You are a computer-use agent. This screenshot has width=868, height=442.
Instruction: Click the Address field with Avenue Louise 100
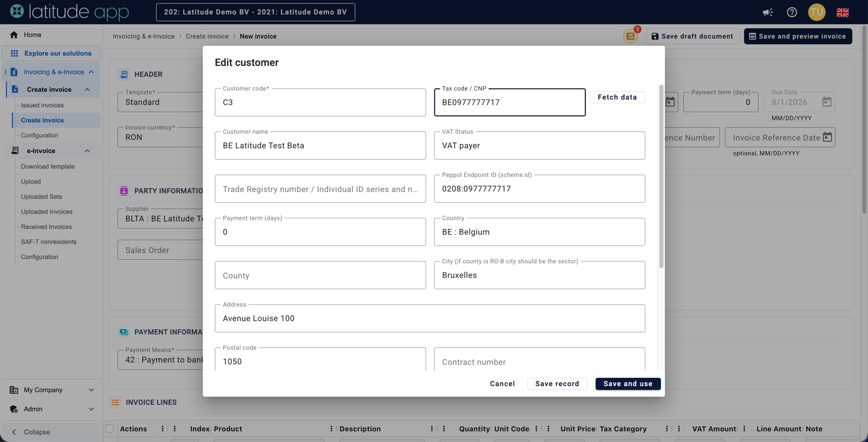tap(430, 318)
